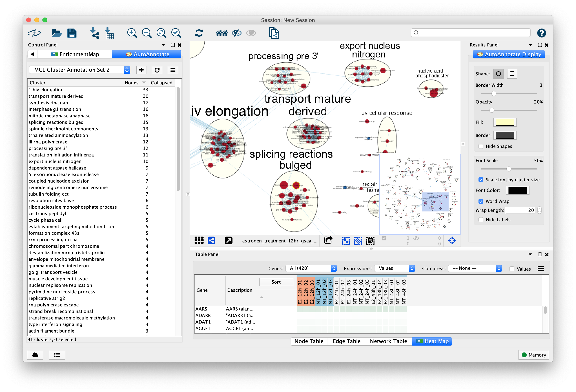Click the yellow Fill color swatch
Screen dimensions: 576x392
(505, 122)
